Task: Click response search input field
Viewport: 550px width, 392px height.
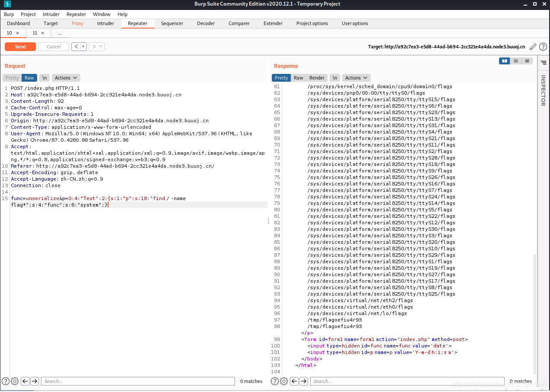Action: pyautogui.click(x=407, y=381)
